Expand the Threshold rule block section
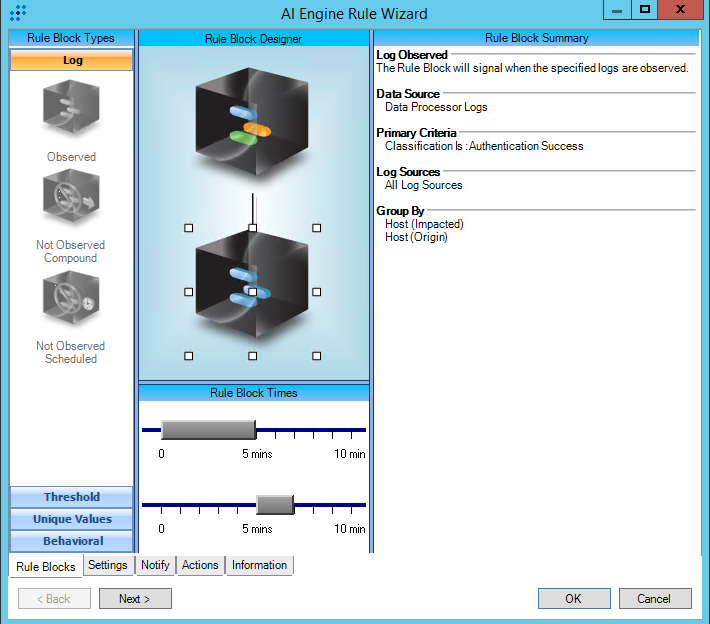The image size is (710, 624). (71, 497)
